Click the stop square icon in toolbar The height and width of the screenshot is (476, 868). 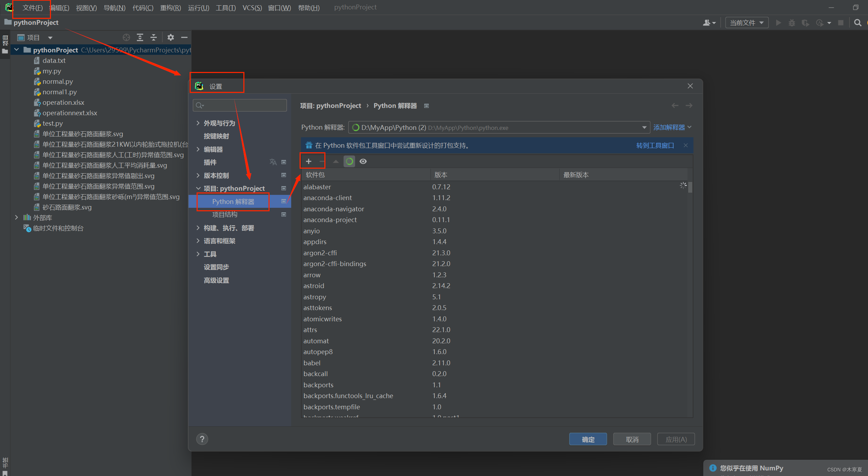(841, 23)
